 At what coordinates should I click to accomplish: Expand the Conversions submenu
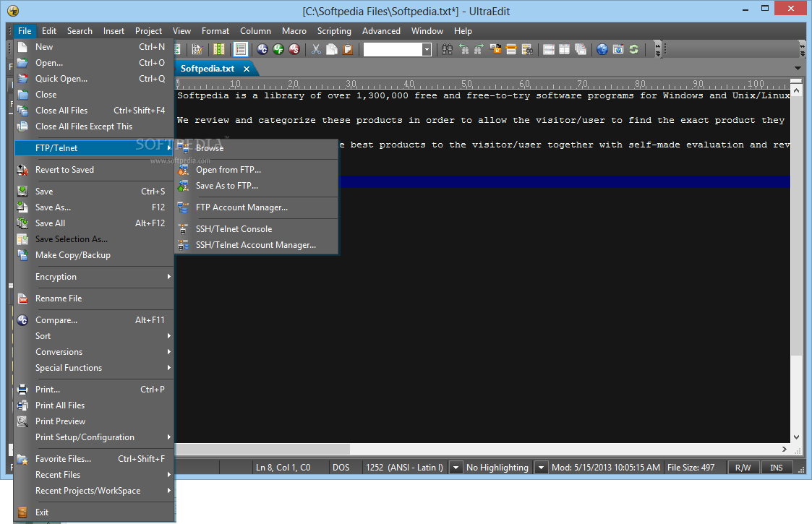tap(94, 352)
